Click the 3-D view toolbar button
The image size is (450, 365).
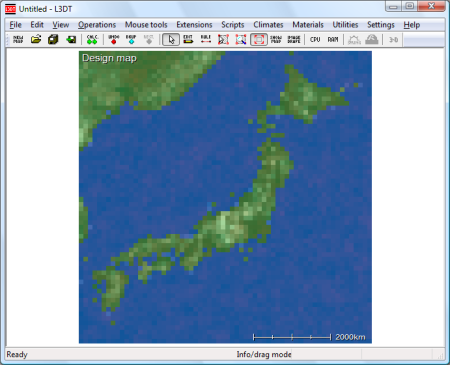click(x=393, y=40)
